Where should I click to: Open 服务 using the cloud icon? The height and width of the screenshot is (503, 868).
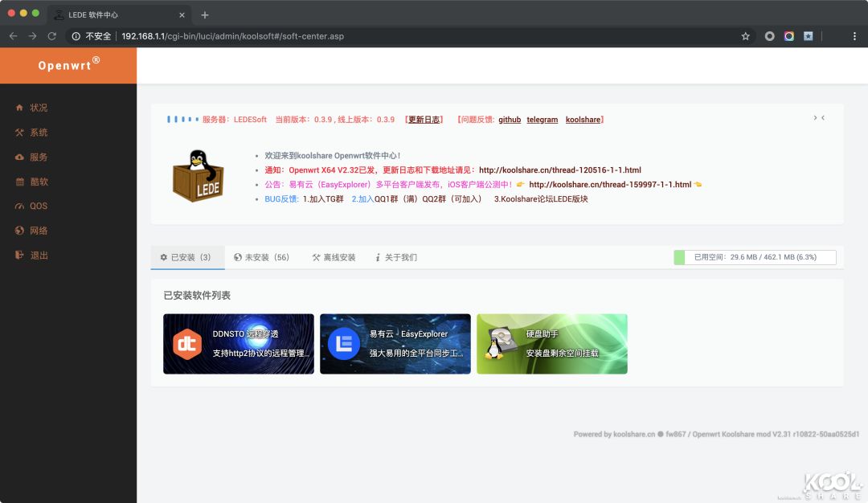pos(18,157)
